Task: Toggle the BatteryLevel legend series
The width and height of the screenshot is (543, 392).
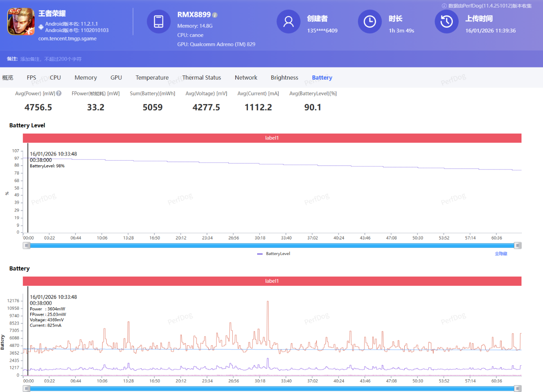Action: pyautogui.click(x=274, y=254)
